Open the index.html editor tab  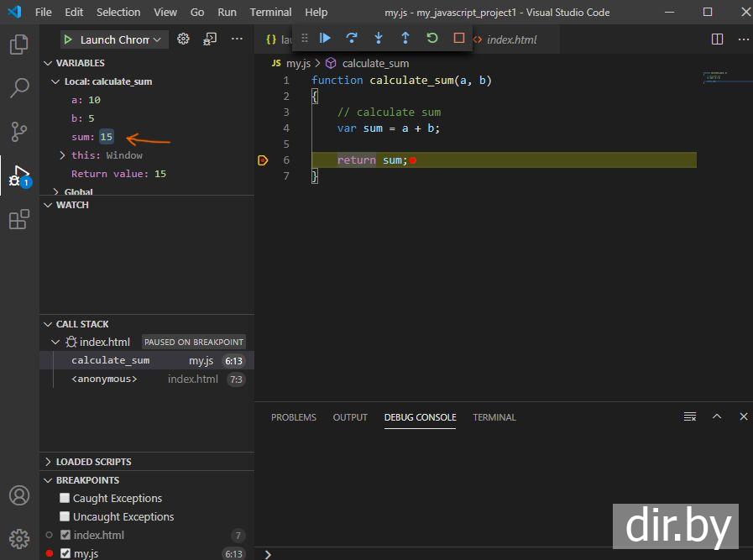pos(511,39)
